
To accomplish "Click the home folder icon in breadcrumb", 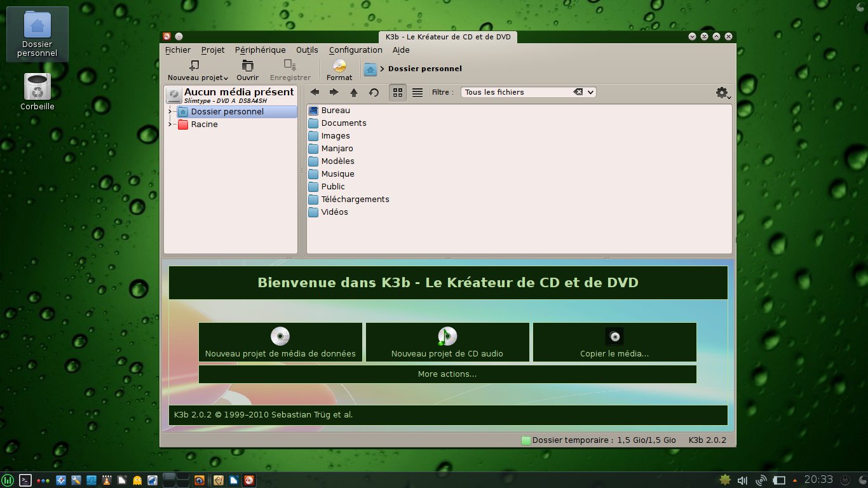I will [x=370, y=69].
